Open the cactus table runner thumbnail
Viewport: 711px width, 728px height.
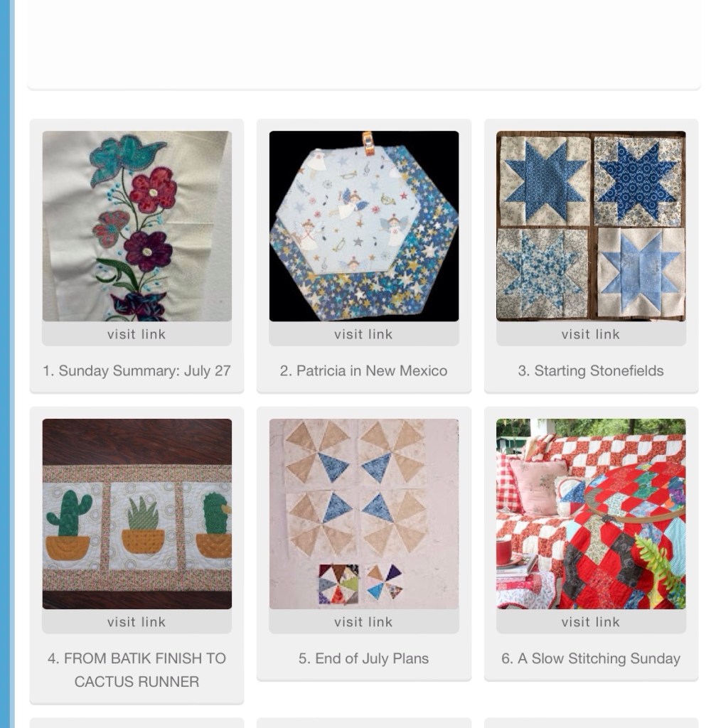[137, 514]
